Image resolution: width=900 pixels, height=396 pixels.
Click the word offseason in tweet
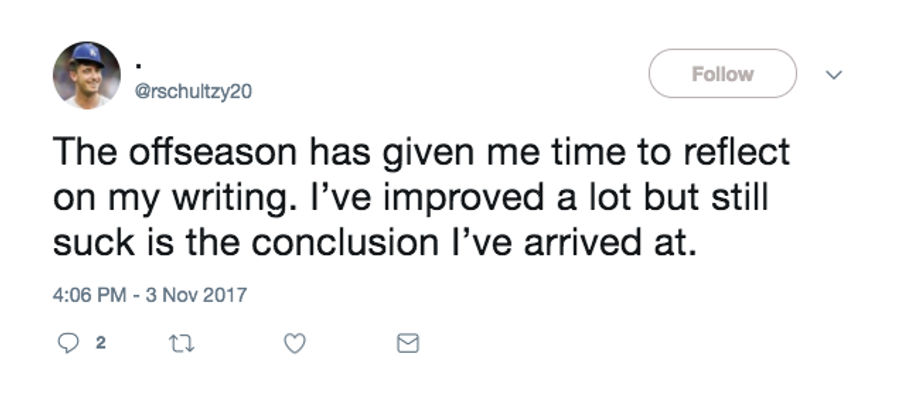pos(213,152)
